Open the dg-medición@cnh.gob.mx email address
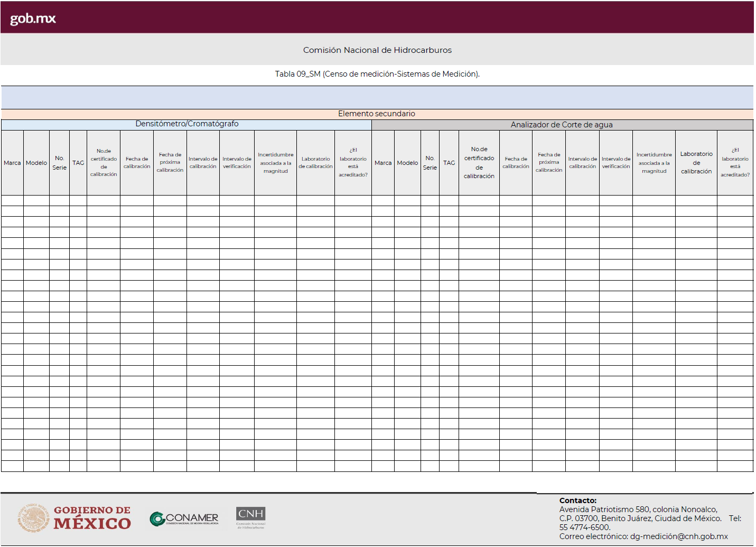The width and height of the screenshot is (756, 547). 679,536
